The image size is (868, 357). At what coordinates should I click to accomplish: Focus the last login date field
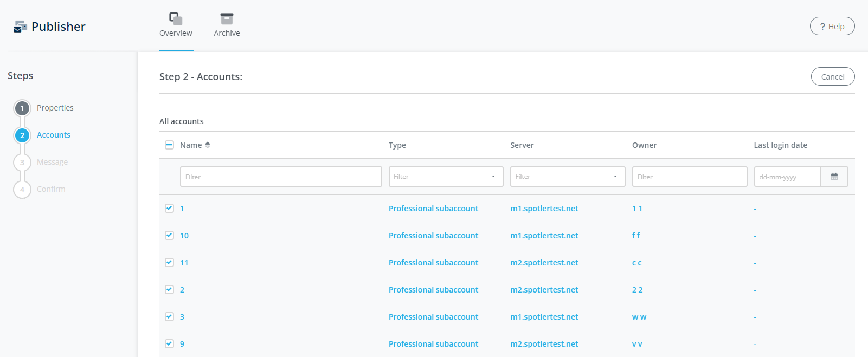pyautogui.click(x=788, y=177)
